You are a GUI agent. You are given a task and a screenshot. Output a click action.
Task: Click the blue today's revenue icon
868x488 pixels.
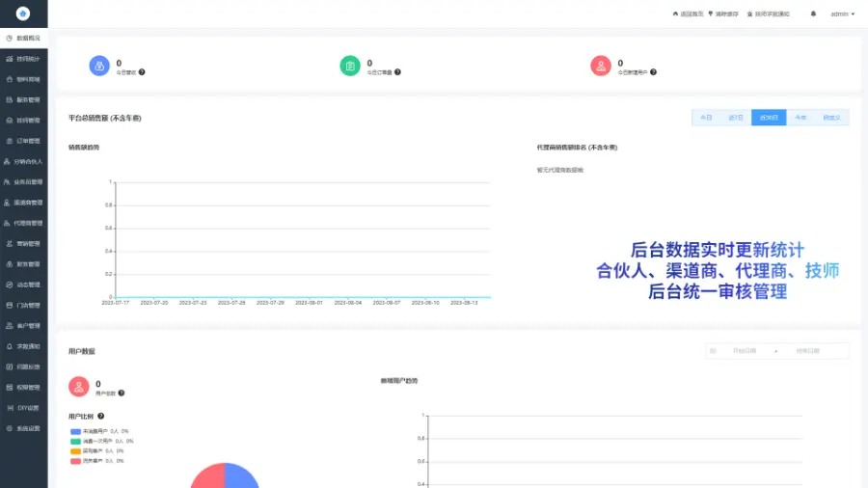[99, 66]
